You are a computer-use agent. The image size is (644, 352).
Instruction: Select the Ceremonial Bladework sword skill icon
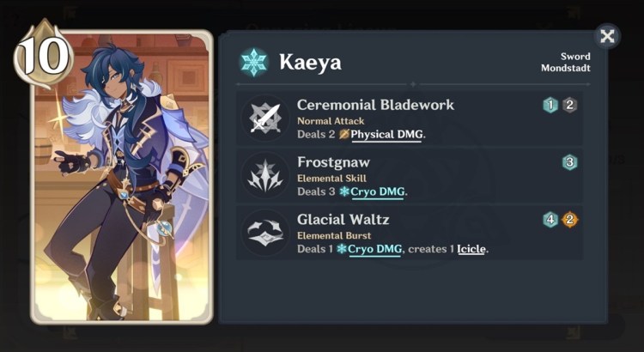coord(265,118)
